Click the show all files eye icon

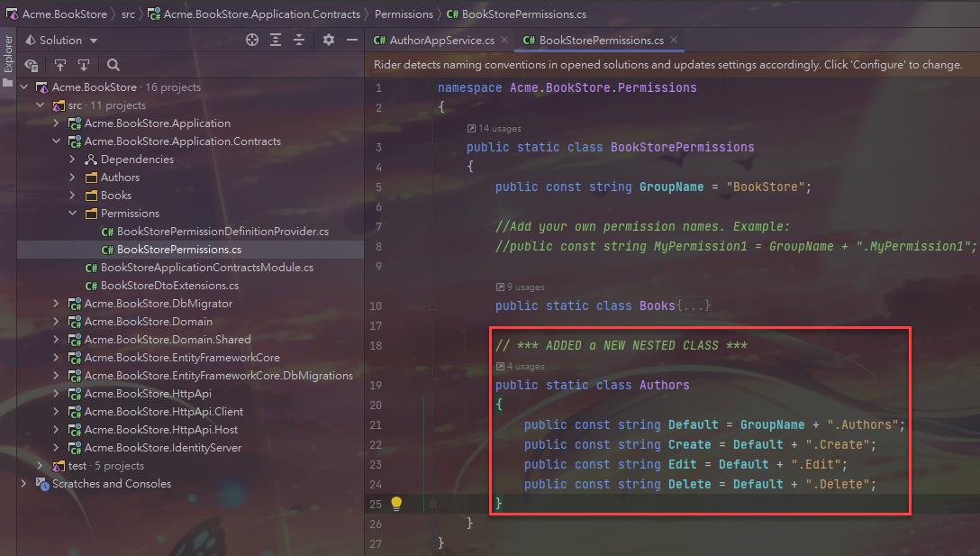32,65
